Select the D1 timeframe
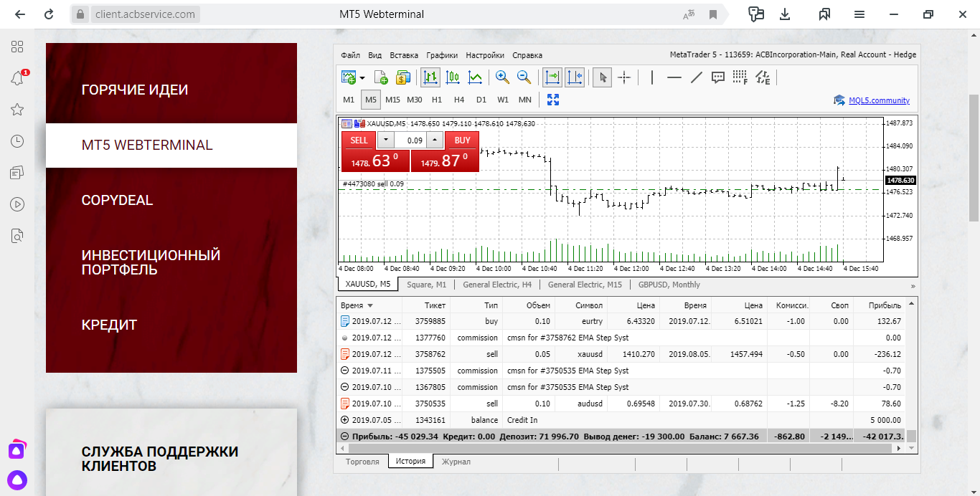Image resolution: width=980 pixels, height=496 pixels. 481,100
